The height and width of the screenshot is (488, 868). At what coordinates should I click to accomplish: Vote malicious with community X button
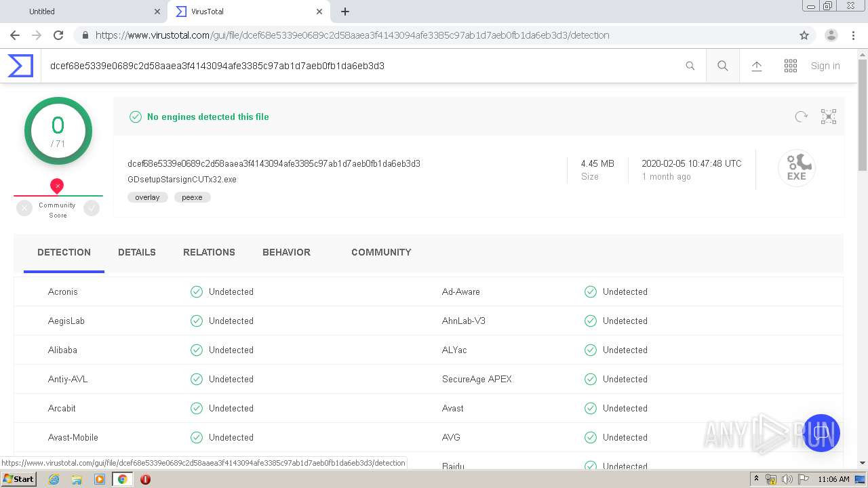[x=24, y=209]
